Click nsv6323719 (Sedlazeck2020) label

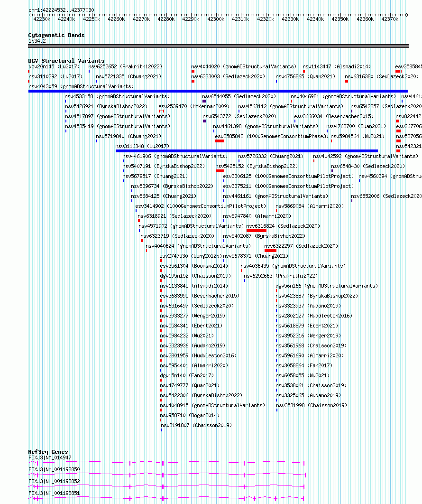pyautogui.click(x=177, y=236)
